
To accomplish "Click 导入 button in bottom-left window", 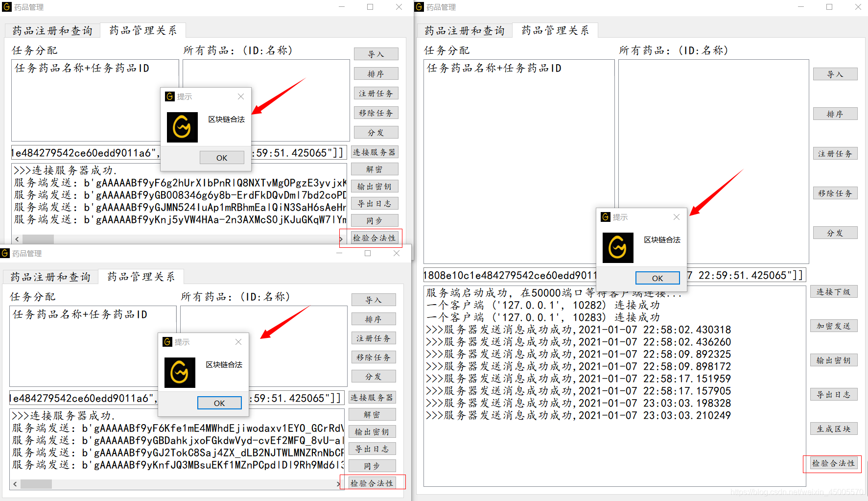I will point(374,300).
